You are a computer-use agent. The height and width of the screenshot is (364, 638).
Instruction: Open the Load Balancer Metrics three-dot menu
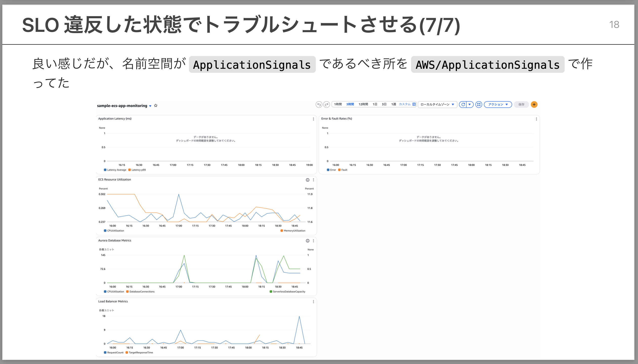(313, 302)
